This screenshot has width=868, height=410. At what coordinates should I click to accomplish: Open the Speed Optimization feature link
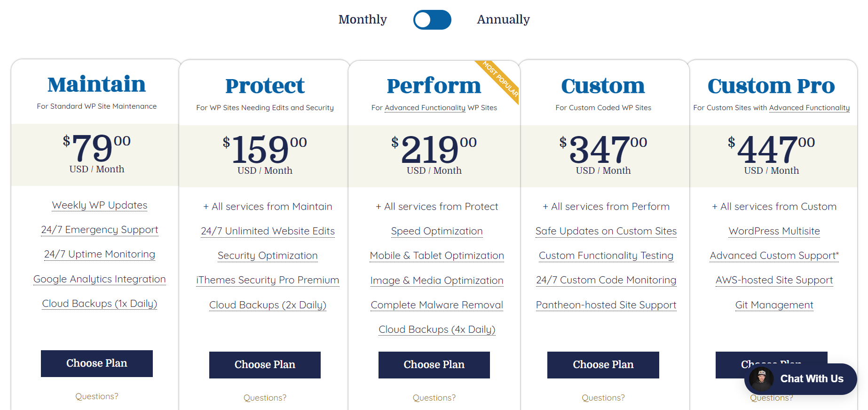pyautogui.click(x=436, y=231)
